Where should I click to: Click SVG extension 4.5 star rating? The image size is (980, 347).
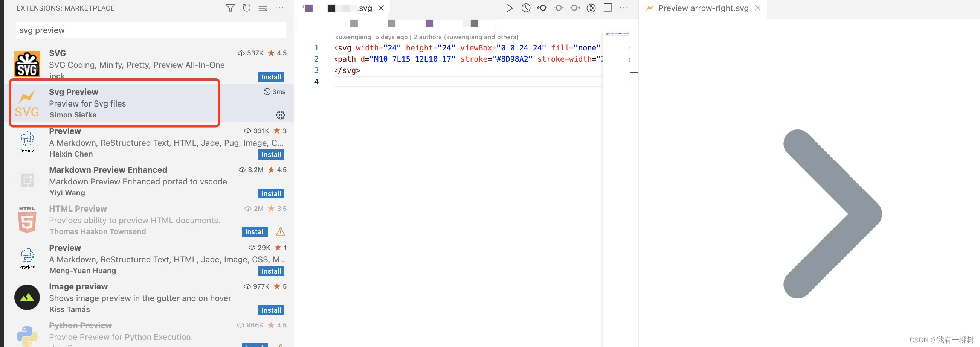coord(277,53)
